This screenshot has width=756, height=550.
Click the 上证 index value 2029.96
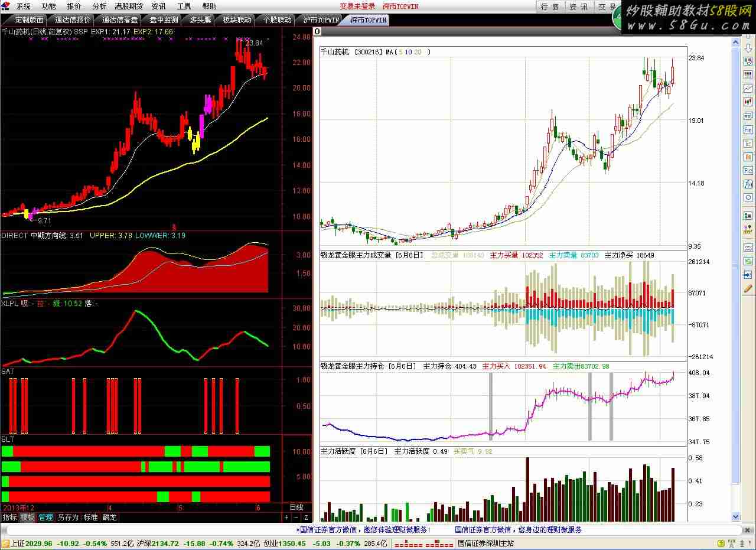[x=40, y=544]
